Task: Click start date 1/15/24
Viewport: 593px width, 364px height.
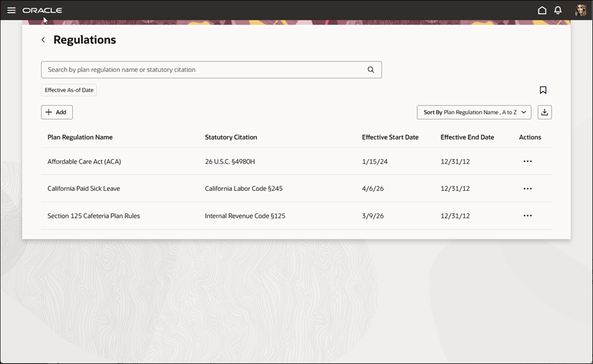Action: tap(374, 161)
